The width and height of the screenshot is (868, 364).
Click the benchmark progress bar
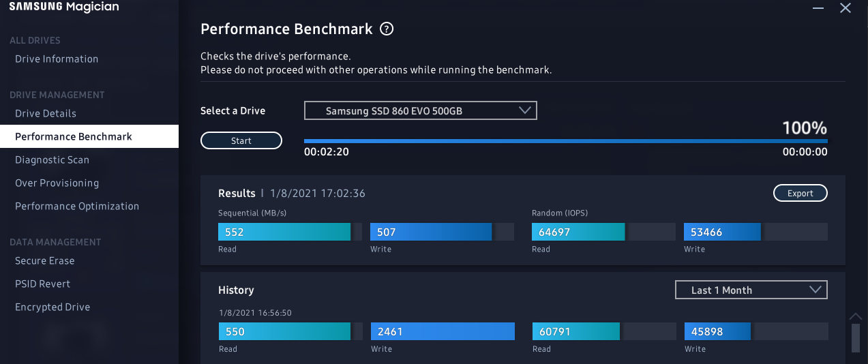tap(565, 141)
